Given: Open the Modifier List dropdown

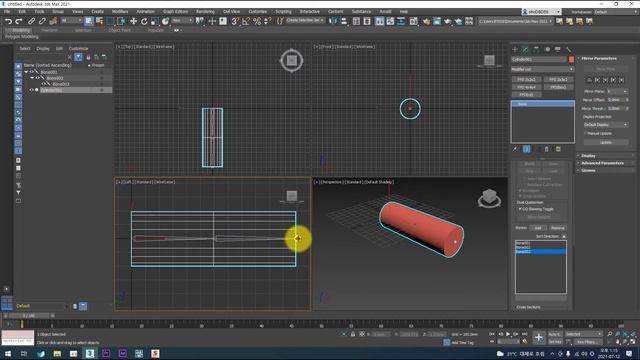Looking at the screenshot, I should (x=542, y=69).
